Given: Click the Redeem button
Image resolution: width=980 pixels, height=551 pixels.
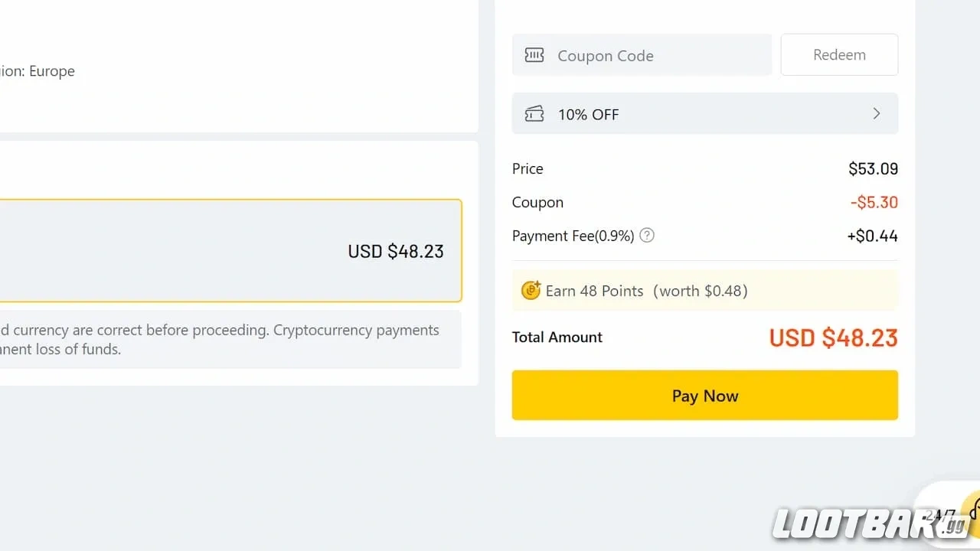Looking at the screenshot, I should [x=839, y=54].
